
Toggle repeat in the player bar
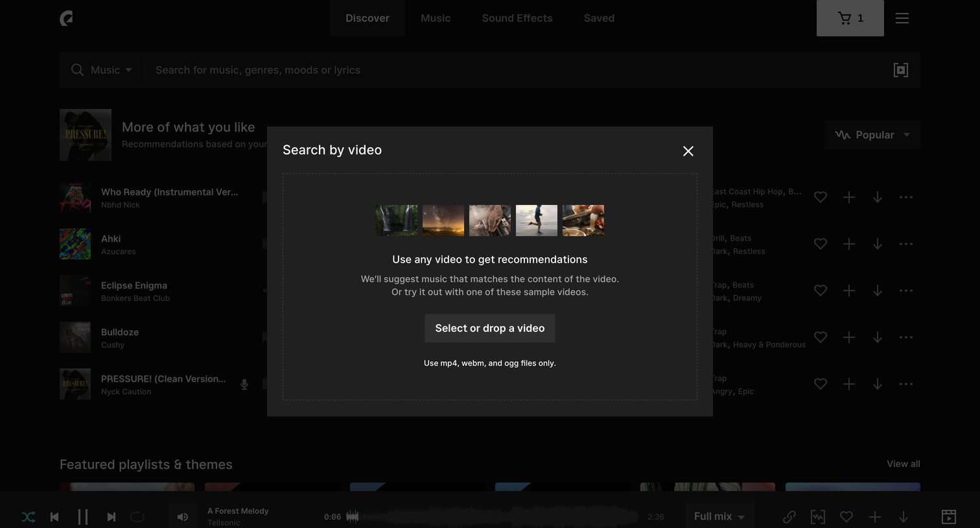137,517
